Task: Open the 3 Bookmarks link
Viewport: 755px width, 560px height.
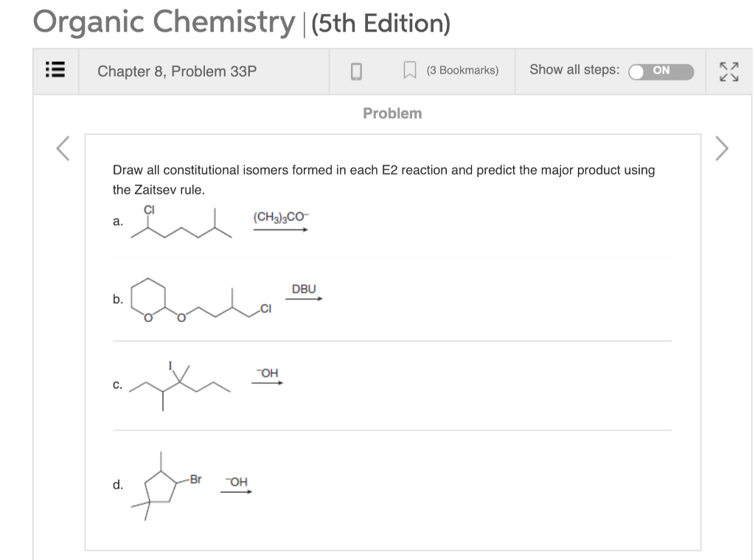Action: point(462,71)
